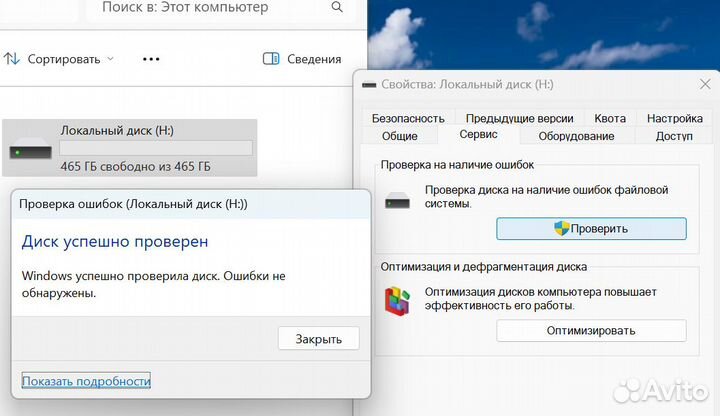Click the Сведения toolbar label
Image resolution: width=720 pixels, height=416 pixels.
click(x=314, y=59)
